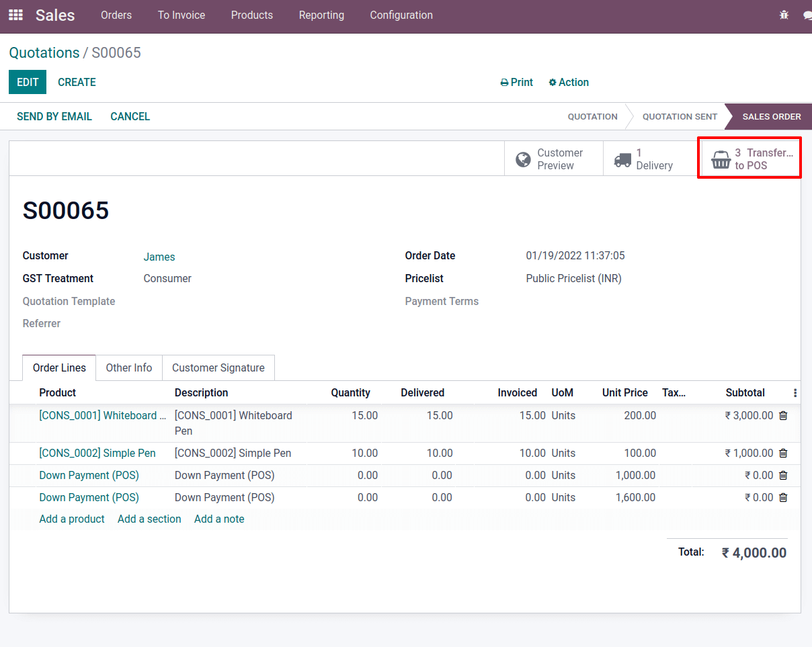Delete the Simple Pen order line
The width and height of the screenshot is (812, 647).
(x=783, y=454)
